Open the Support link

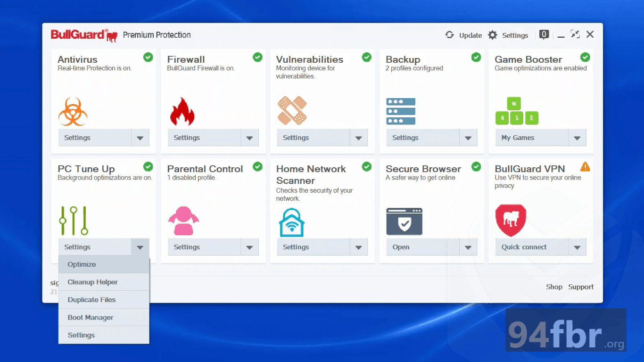point(581,287)
